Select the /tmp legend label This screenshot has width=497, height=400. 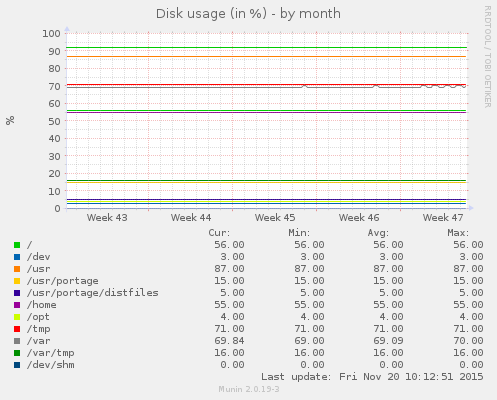tap(39, 329)
